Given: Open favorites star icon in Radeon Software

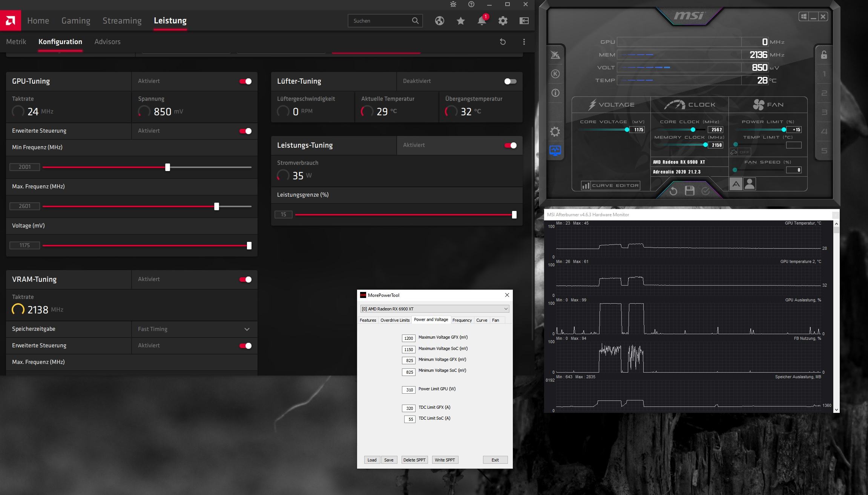Looking at the screenshot, I should point(460,21).
